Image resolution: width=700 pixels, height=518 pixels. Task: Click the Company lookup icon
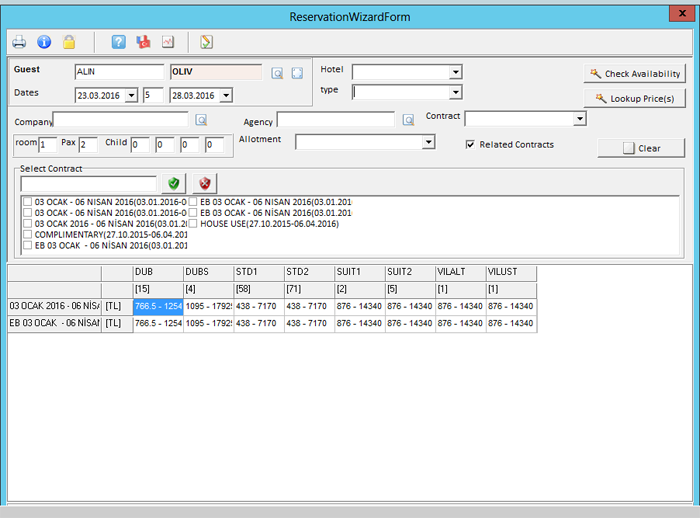pyautogui.click(x=200, y=120)
